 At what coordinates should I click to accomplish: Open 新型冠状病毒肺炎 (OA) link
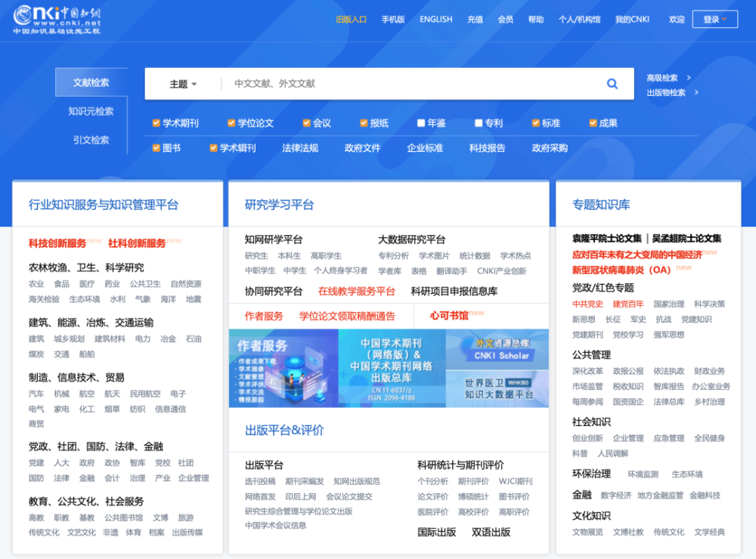click(x=621, y=270)
